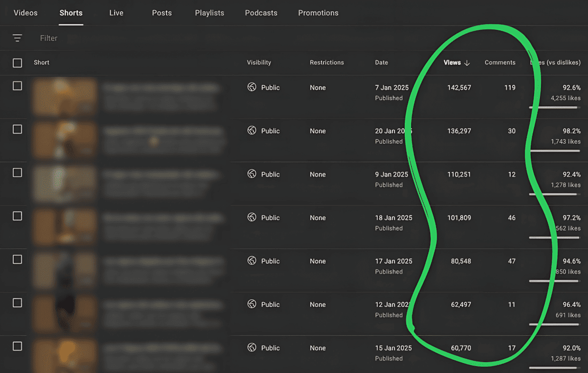
Task: Click the globe icon on the 80,548 views row
Action: point(252,261)
